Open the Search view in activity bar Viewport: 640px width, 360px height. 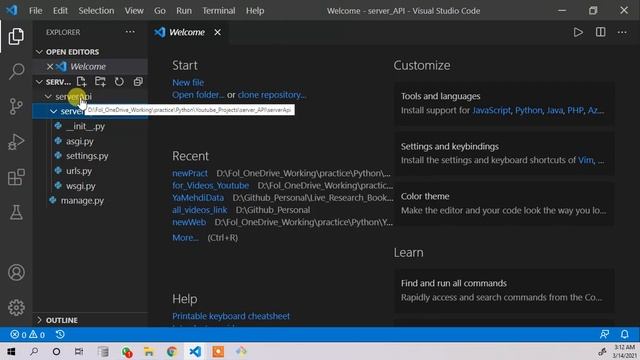16,71
